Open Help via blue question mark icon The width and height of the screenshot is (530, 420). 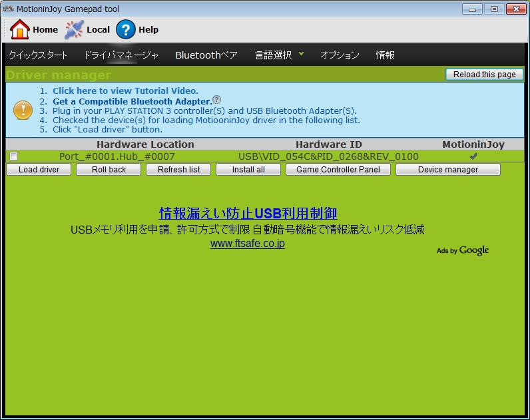[126, 30]
